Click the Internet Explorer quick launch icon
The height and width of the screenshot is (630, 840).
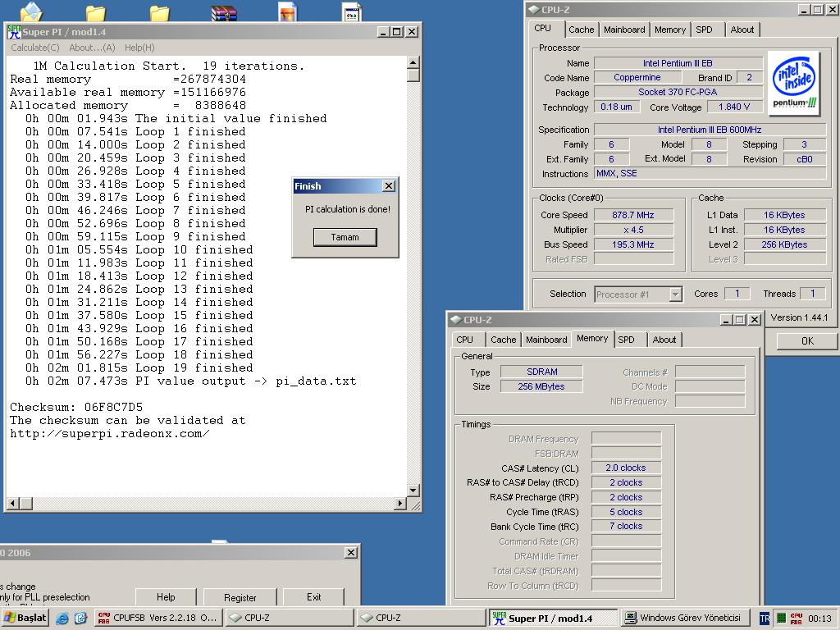[62, 618]
